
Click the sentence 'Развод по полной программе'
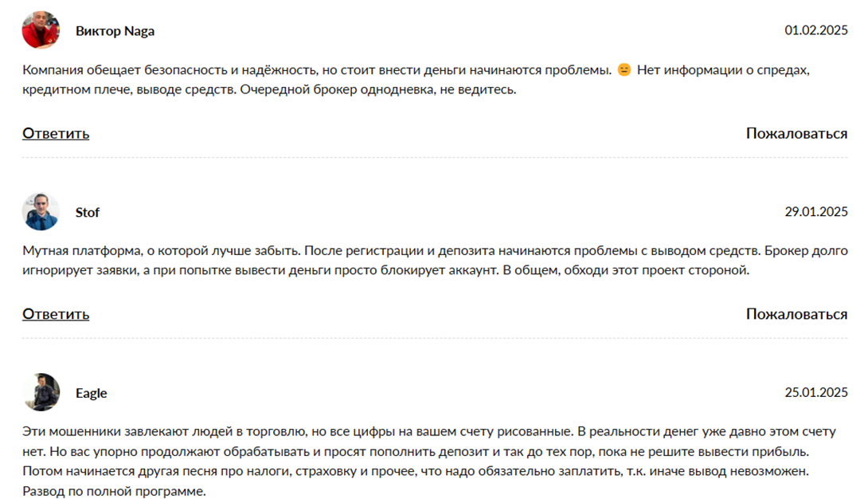pyautogui.click(x=114, y=491)
